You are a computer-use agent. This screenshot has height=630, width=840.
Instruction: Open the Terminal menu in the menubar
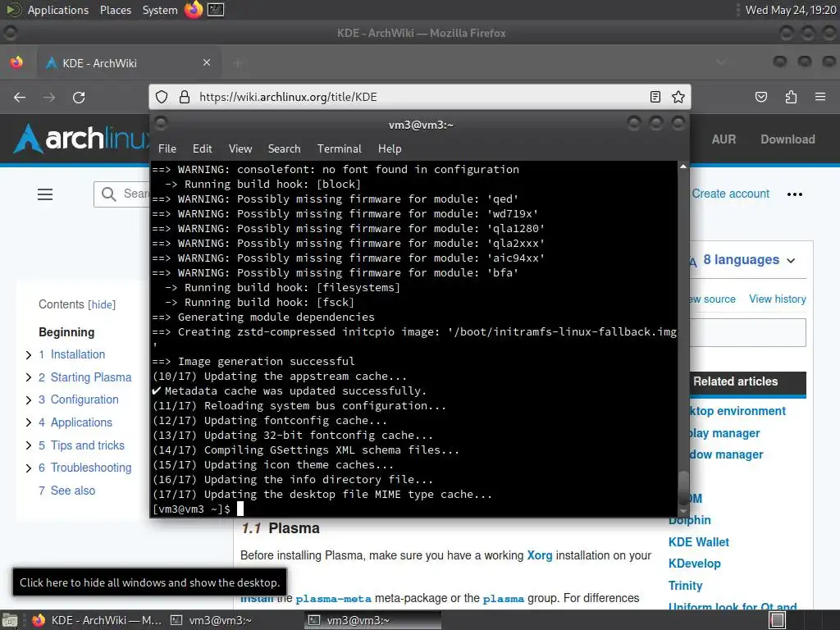tap(339, 149)
